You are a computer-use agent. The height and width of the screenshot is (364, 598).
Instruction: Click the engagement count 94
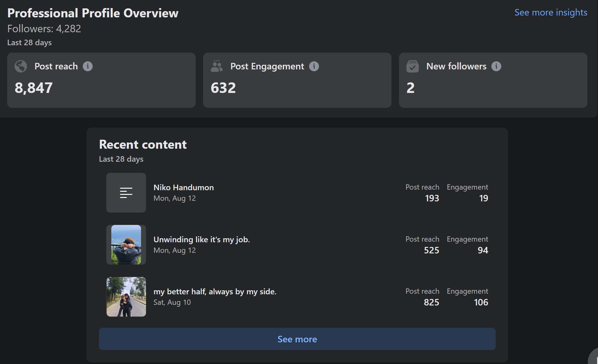(483, 250)
